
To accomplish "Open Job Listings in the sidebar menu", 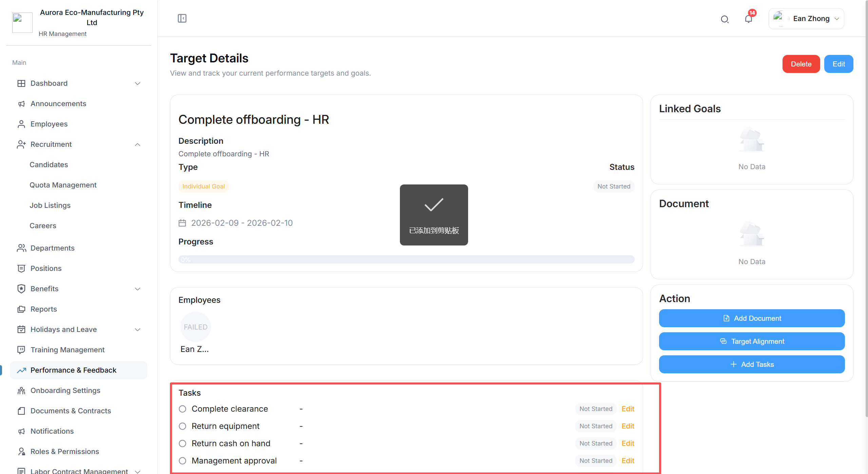I will tap(50, 205).
